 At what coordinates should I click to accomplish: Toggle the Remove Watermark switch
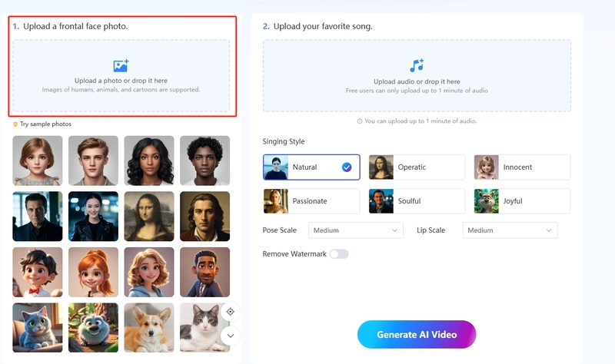point(339,254)
